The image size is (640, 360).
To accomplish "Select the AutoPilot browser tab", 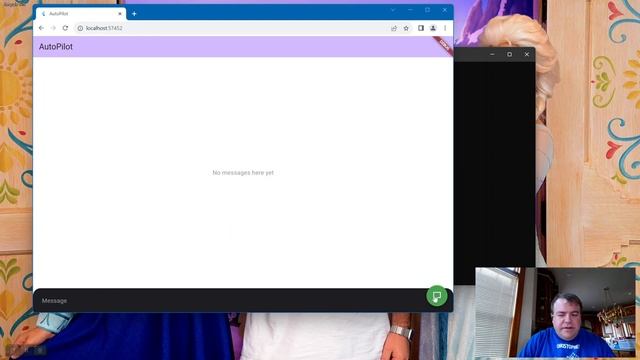I will 81,13.
